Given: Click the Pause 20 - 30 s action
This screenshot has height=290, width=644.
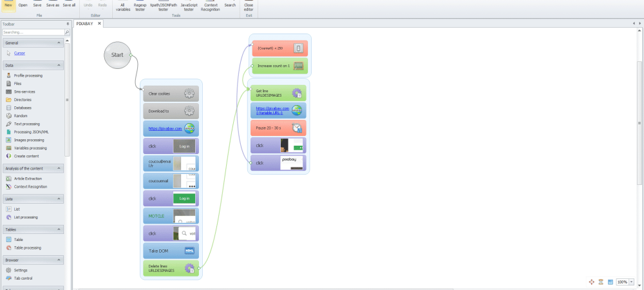Looking at the screenshot, I should click(x=278, y=128).
